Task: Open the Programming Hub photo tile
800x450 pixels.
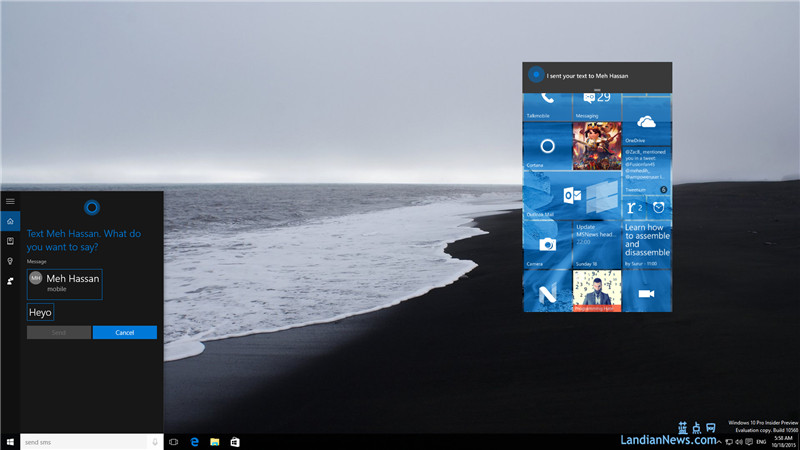Action: click(597, 291)
